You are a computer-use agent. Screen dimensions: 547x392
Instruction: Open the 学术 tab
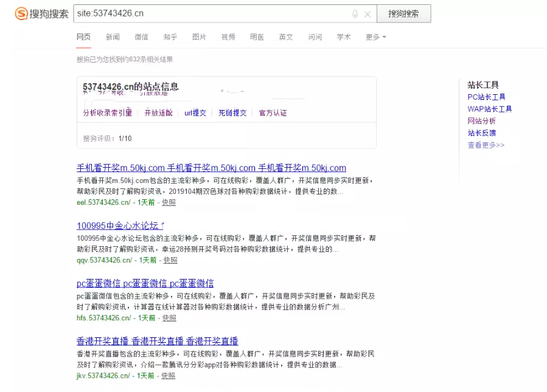point(344,37)
